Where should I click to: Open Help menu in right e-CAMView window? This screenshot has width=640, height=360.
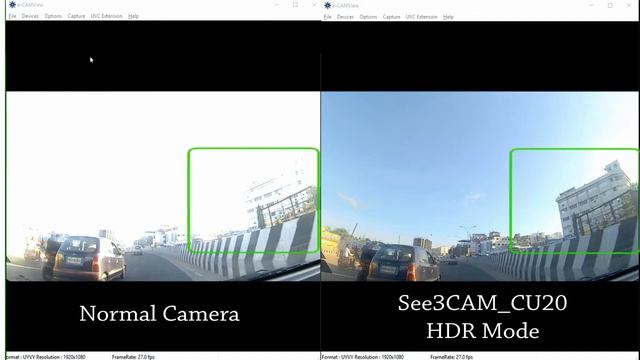449,17
